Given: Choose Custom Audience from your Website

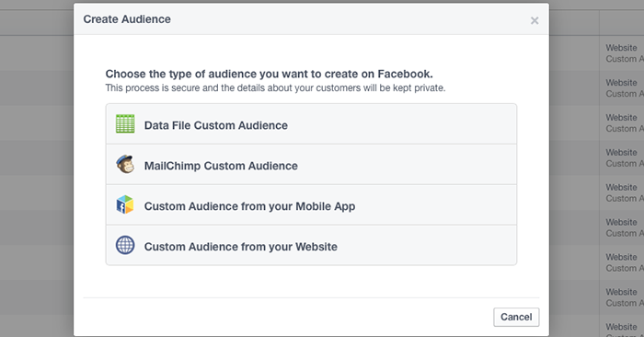Looking at the screenshot, I should pyautogui.click(x=311, y=245).
